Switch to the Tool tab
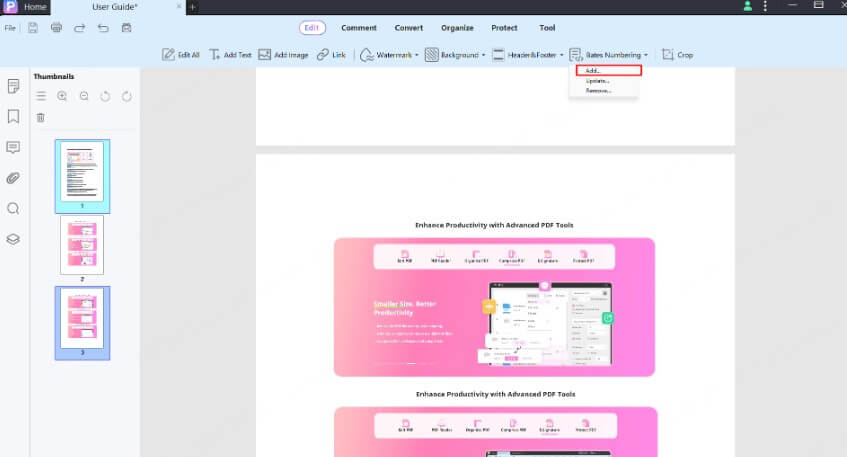The width and height of the screenshot is (847, 457). [x=547, y=28]
